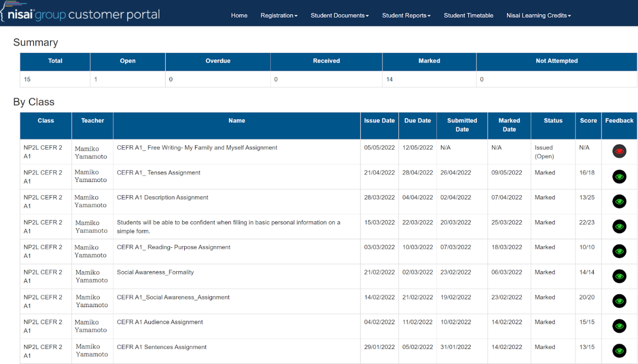View feedback for CEFR A1 Tenses Assignment
638x364 pixels.
(x=619, y=177)
